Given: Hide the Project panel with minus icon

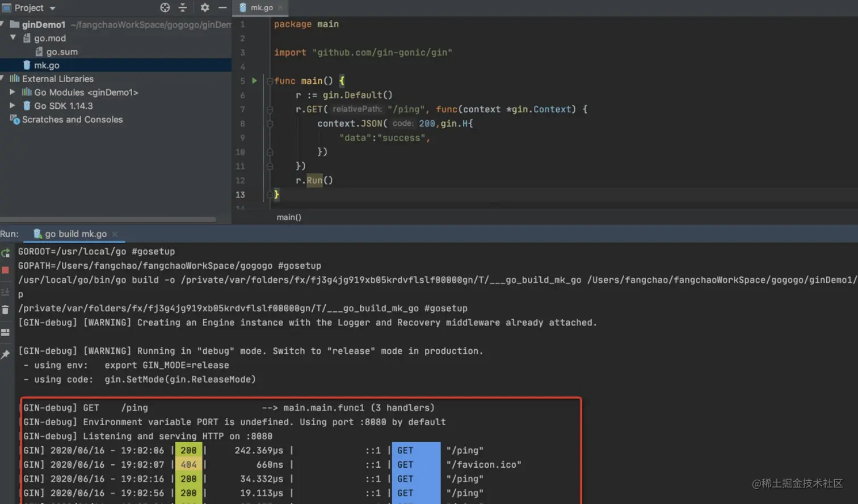Looking at the screenshot, I should point(222,7).
